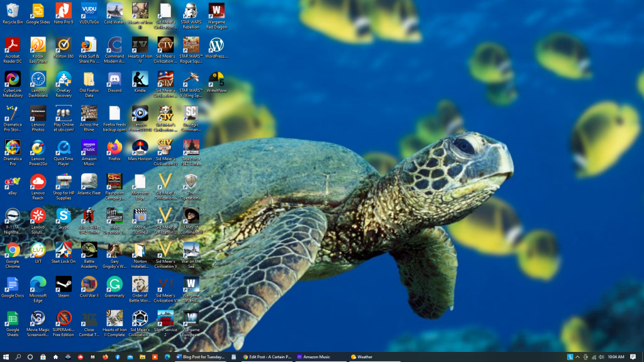Click the taskbar search magnifier
This screenshot has width=644, height=362.
click(x=18, y=357)
